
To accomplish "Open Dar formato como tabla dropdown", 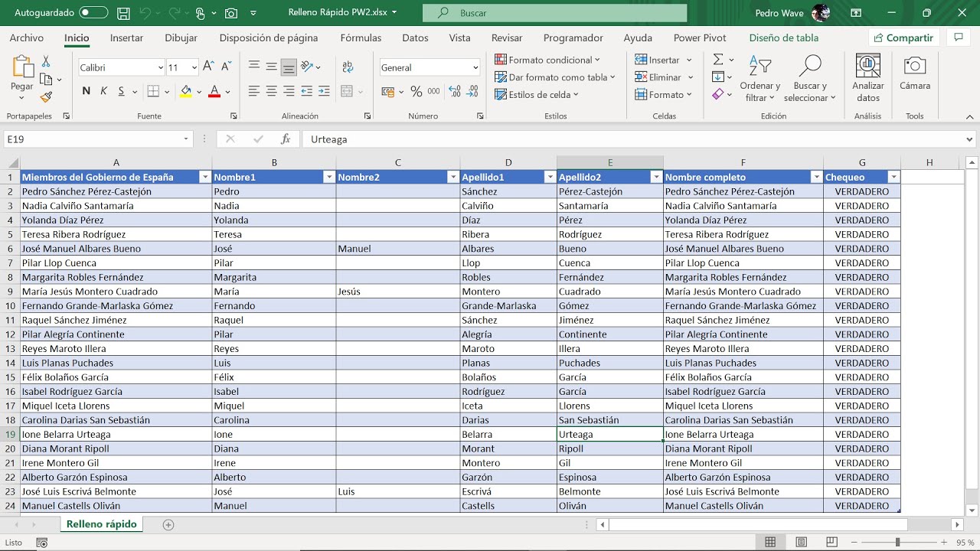I will click(x=555, y=77).
